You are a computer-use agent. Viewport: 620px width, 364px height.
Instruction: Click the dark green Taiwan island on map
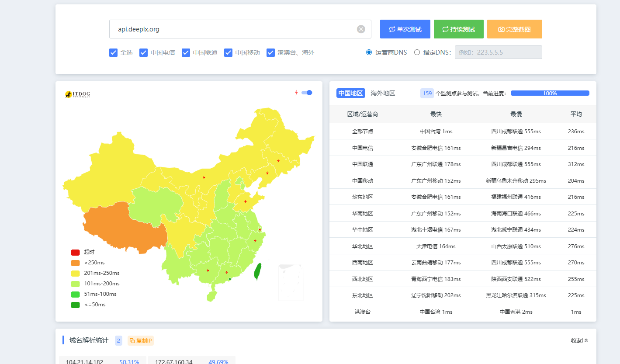tap(258, 271)
